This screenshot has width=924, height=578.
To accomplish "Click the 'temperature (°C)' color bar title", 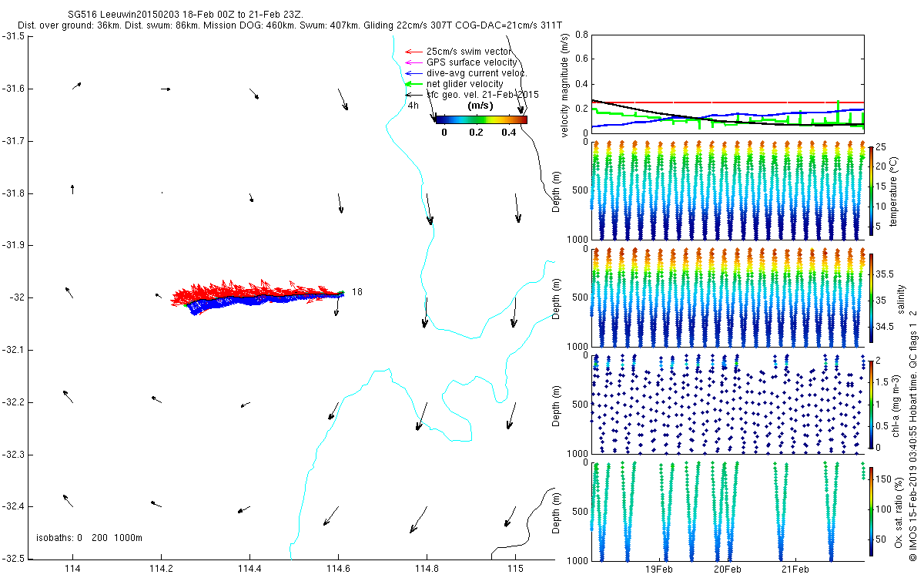I will [896, 191].
